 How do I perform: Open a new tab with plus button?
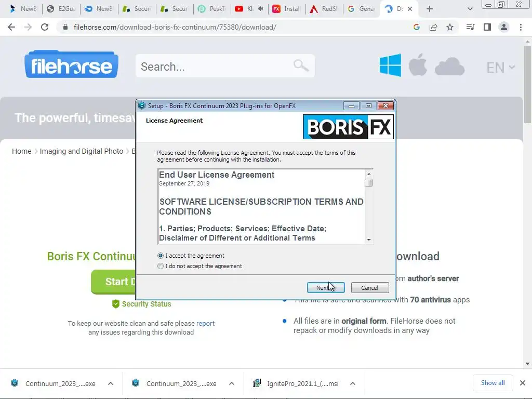point(430,9)
